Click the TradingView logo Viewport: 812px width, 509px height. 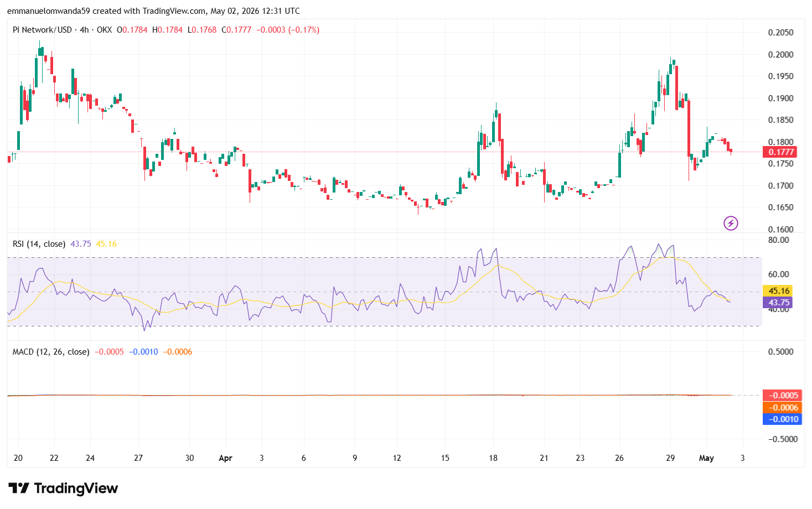click(63, 488)
